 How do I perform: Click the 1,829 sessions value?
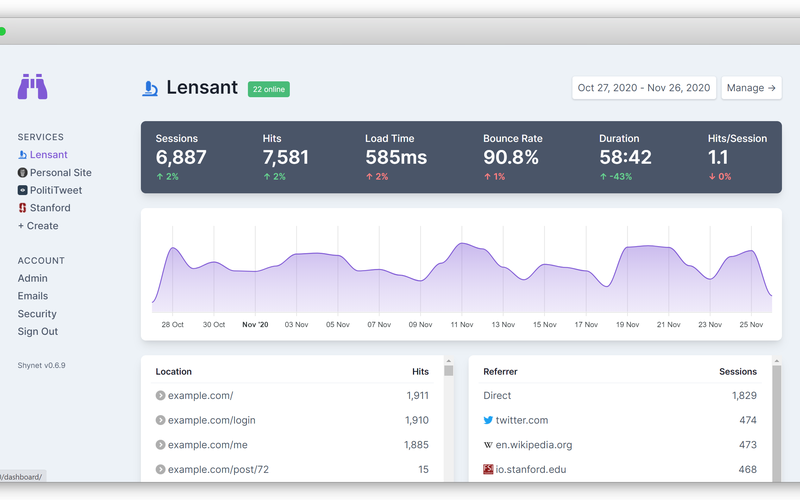coord(744,395)
